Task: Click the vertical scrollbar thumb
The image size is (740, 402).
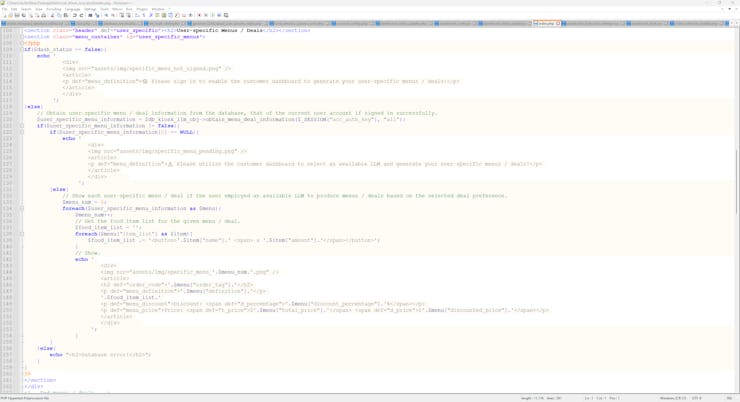Action: coord(737,182)
